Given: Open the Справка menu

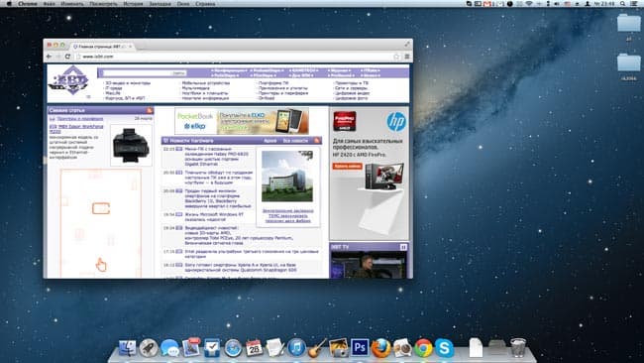Looking at the screenshot, I should [205, 4].
